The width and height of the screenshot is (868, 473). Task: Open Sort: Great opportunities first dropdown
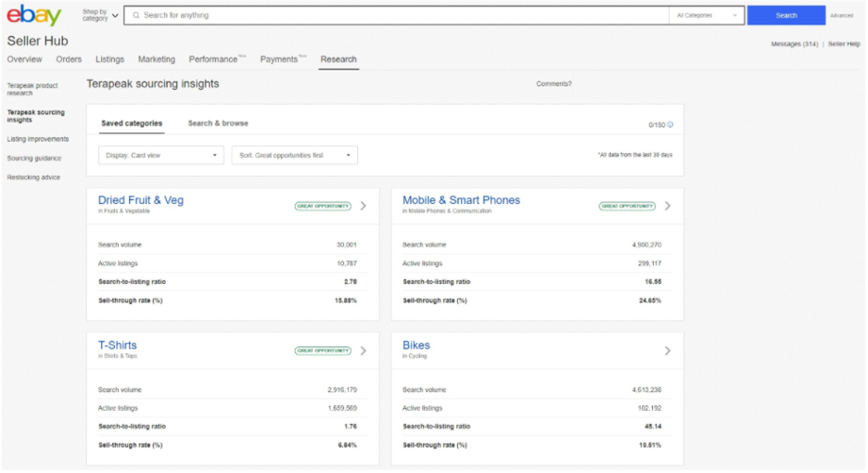[x=295, y=155]
